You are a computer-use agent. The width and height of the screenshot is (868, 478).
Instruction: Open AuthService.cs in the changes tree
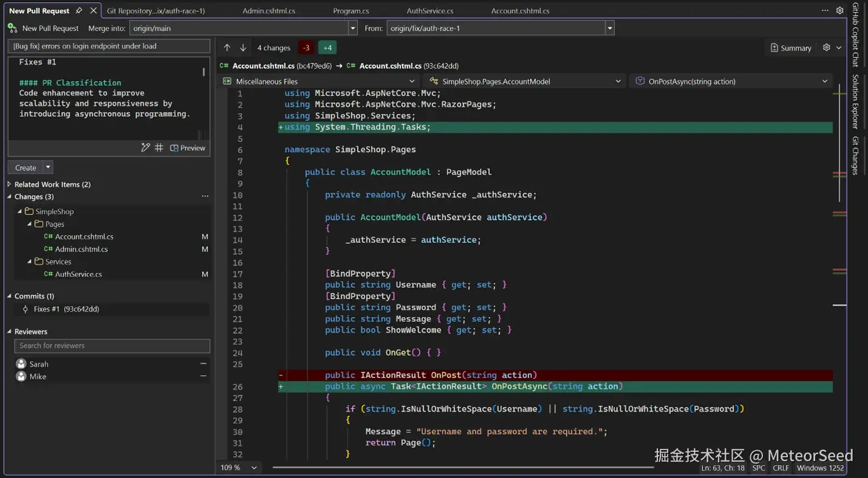pos(78,274)
